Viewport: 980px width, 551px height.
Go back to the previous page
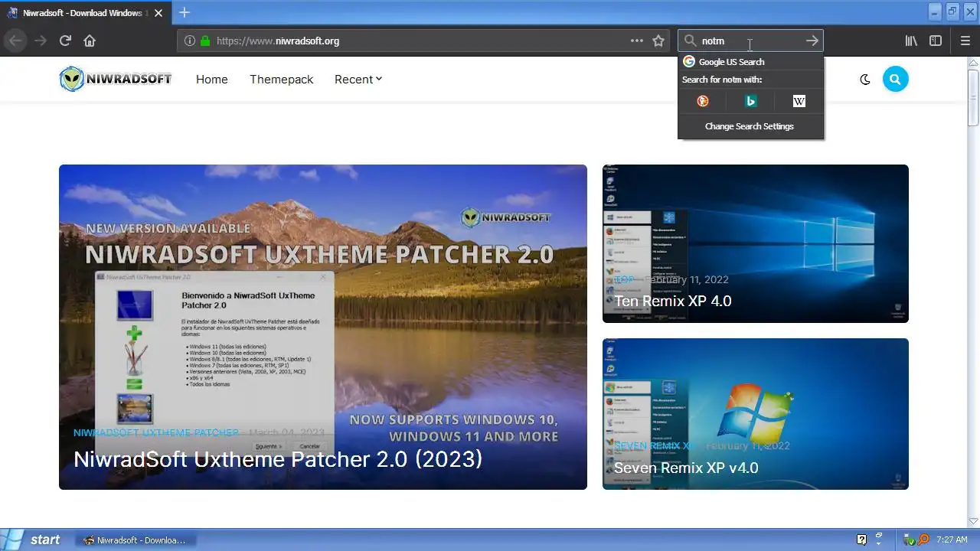[x=15, y=41]
